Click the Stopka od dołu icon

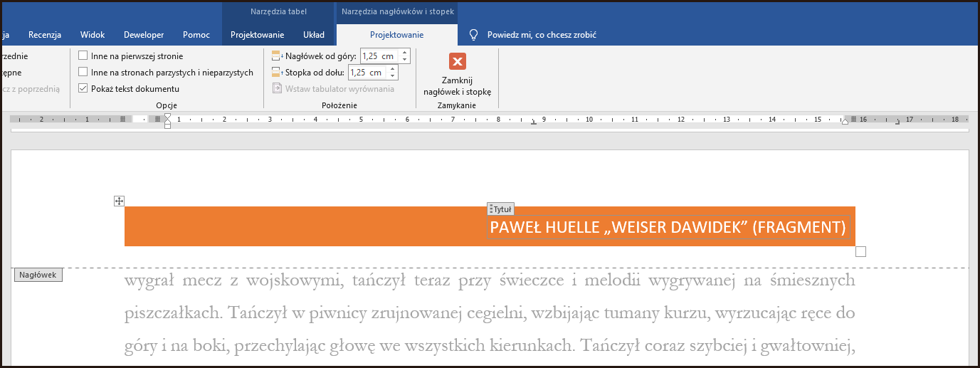(x=278, y=73)
